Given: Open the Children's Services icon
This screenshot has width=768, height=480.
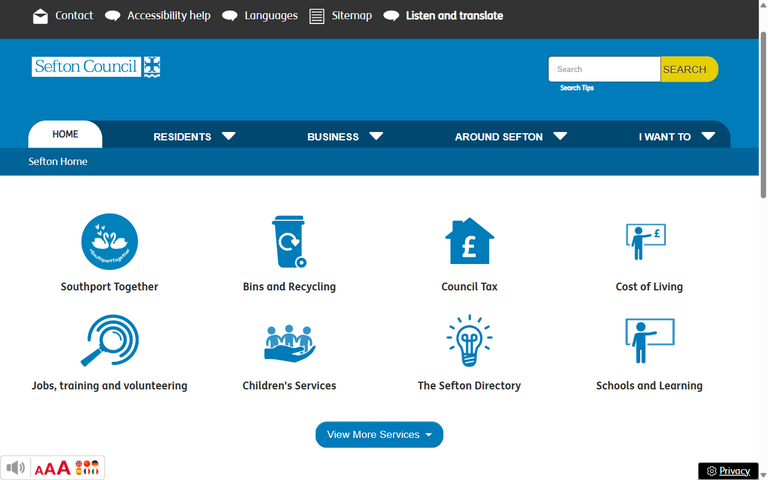Looking at the screenshot, I should click(x=289, y=342).
